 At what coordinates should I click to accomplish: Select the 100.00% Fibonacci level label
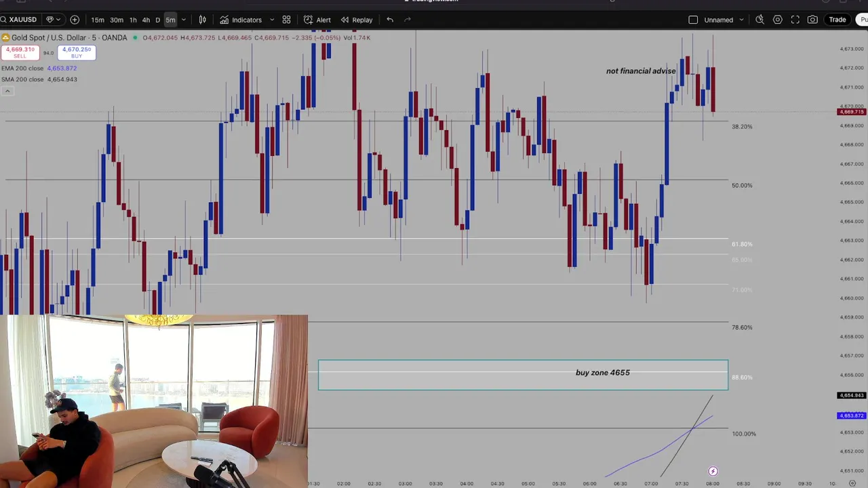(x=744, y=434)
